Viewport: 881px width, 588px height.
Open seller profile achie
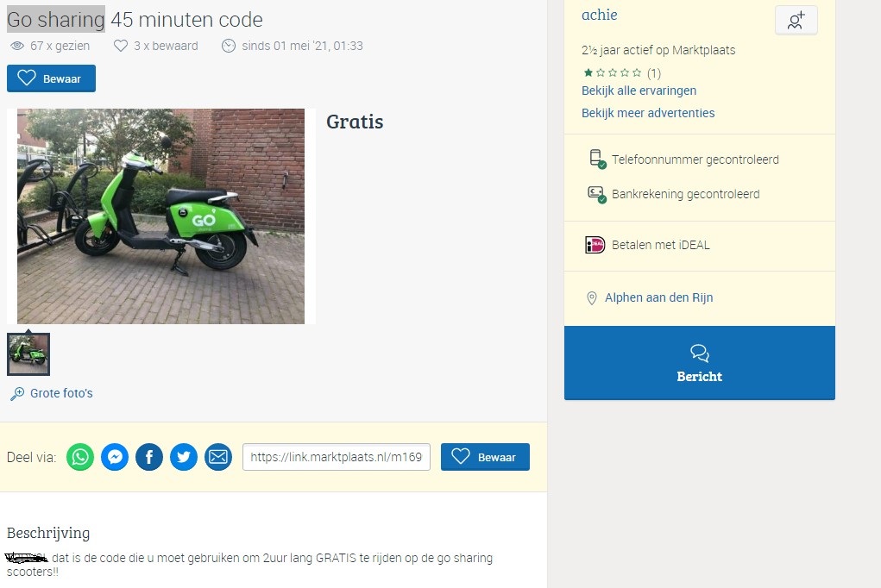tap(599, 16)
